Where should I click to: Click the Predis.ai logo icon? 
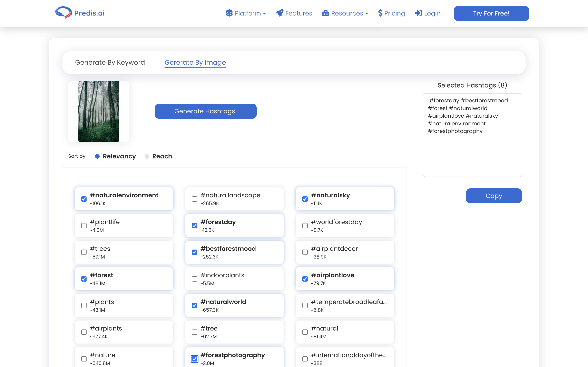pyautogui.click(x=64, y=13)
